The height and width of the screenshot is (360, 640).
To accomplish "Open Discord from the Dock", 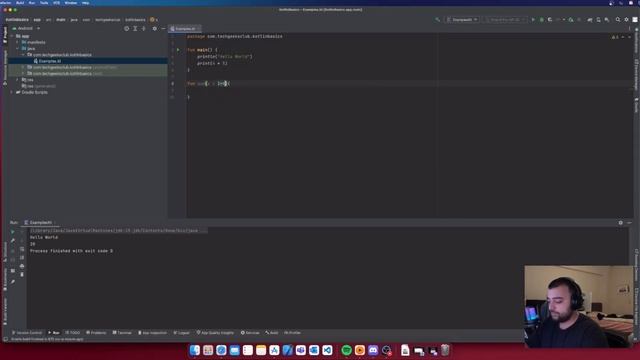I will [x=373, y=350].
